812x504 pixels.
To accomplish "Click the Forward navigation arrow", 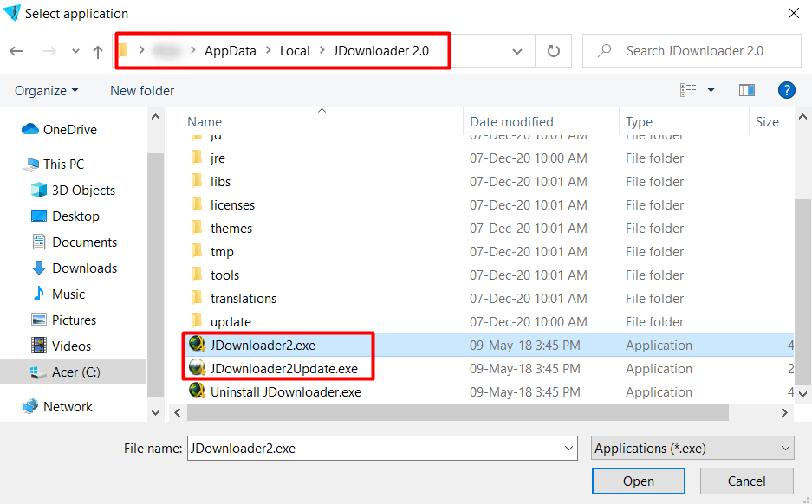I will pos(49,51).
